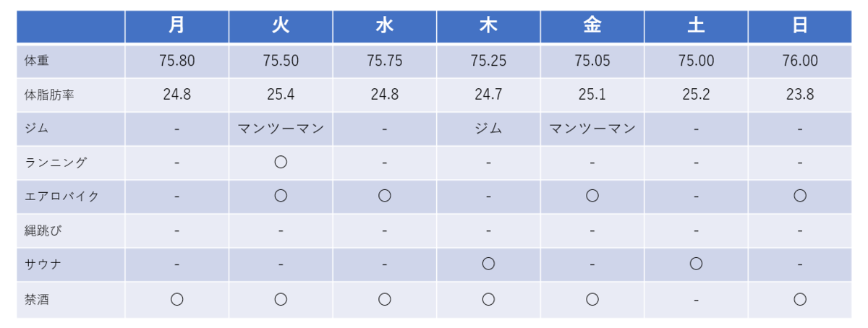The width and height of the screenshot is (868, 328).
Task: Select the 火 column header cell
Action: [x=281, y=26]
